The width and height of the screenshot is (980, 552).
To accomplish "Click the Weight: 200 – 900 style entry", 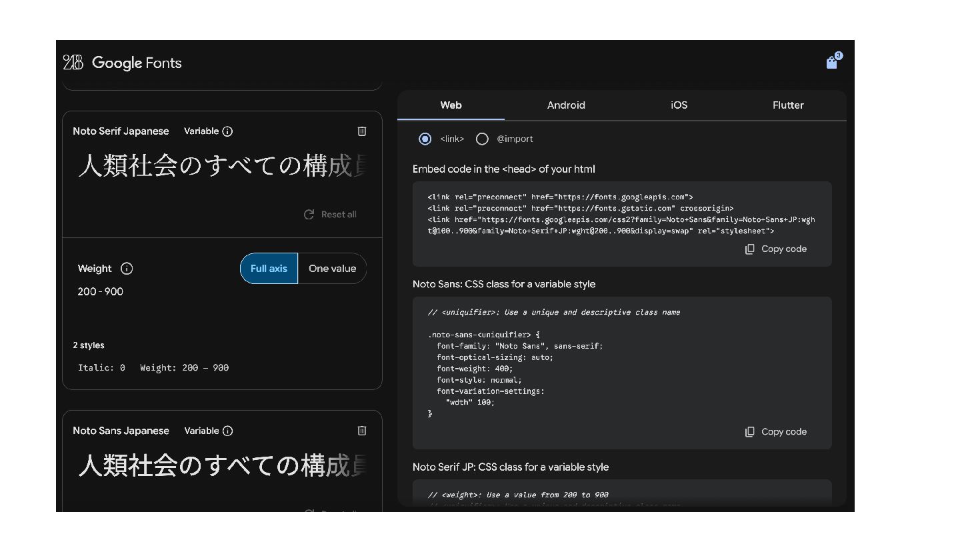I will click(x=185, y=368).
